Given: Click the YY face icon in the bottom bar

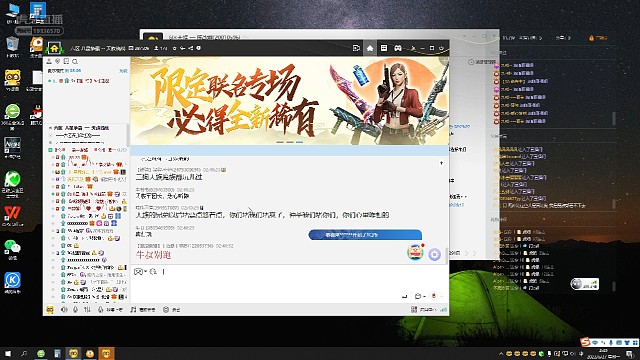Looking at the screenshot, I should click(50, 310).
